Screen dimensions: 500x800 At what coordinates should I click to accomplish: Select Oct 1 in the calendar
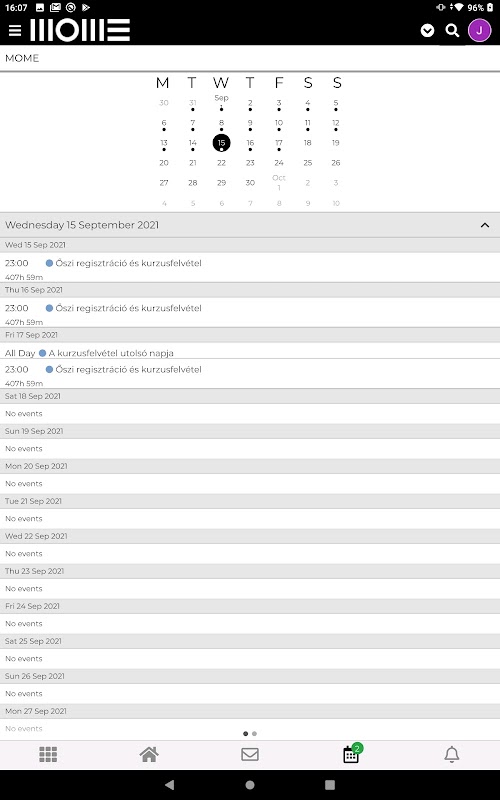pos(279,183)
